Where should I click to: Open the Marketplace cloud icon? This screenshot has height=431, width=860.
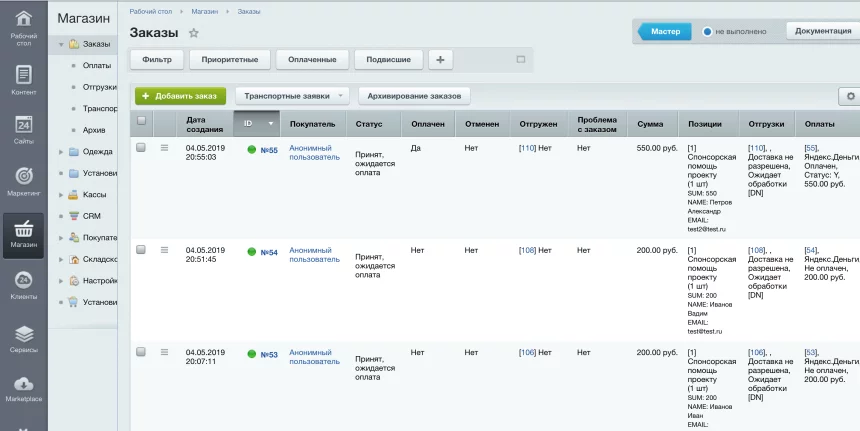pos(23,385)
